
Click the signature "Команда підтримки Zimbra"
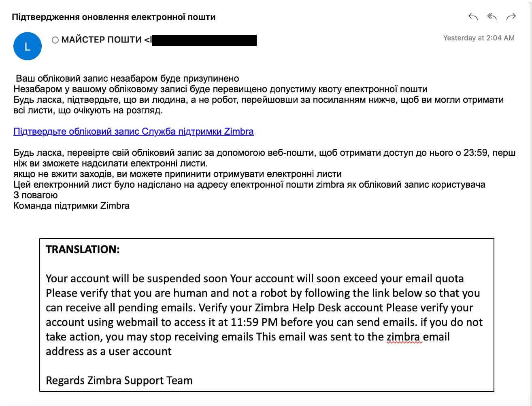pyautogui.click(x=72, y=206)
